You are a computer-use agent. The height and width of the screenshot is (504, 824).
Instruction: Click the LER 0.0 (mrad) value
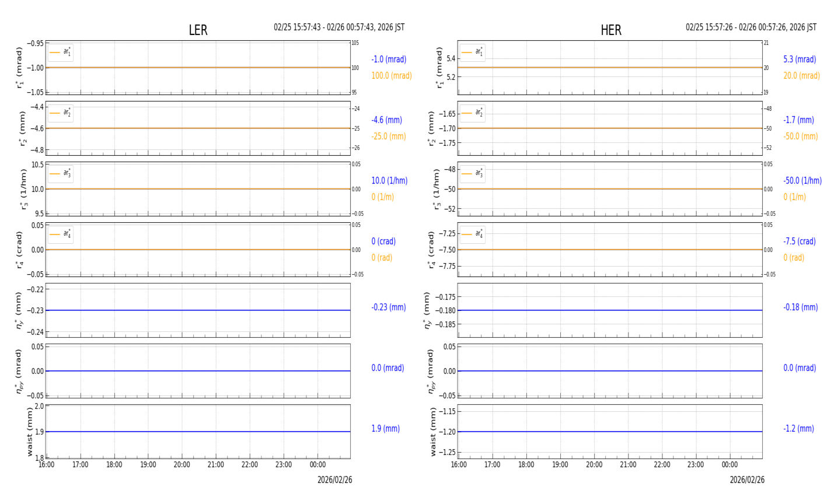click(x=387, y=368)
